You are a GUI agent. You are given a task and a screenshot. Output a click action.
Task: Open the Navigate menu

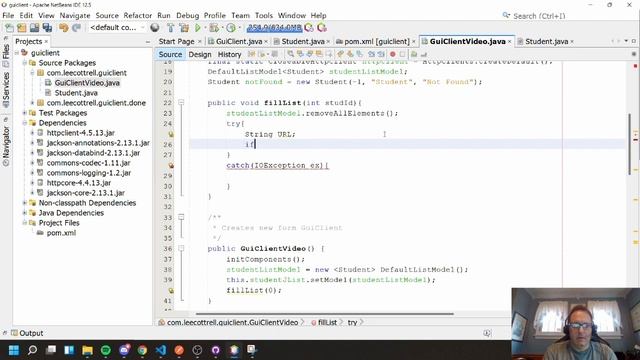tap(75, 16)
